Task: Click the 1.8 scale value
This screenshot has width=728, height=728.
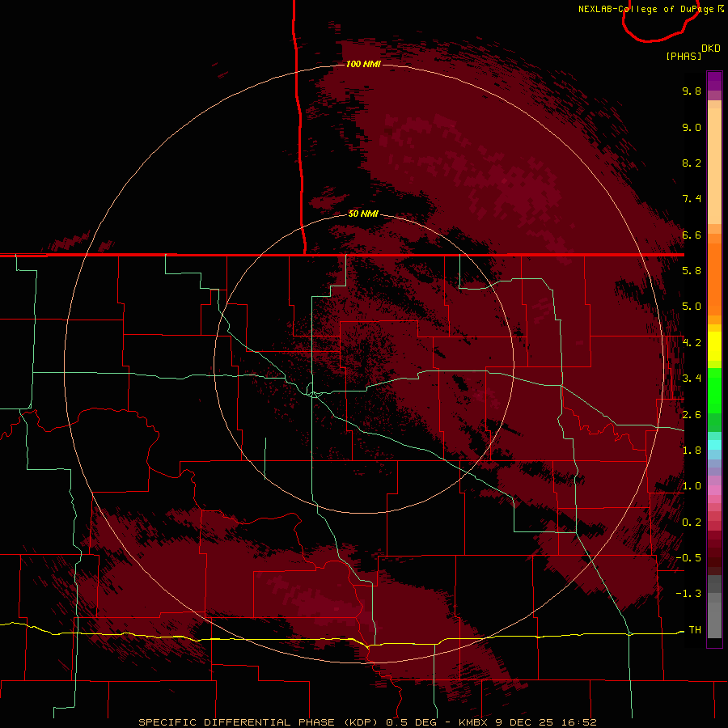Action: pos(692,451)
